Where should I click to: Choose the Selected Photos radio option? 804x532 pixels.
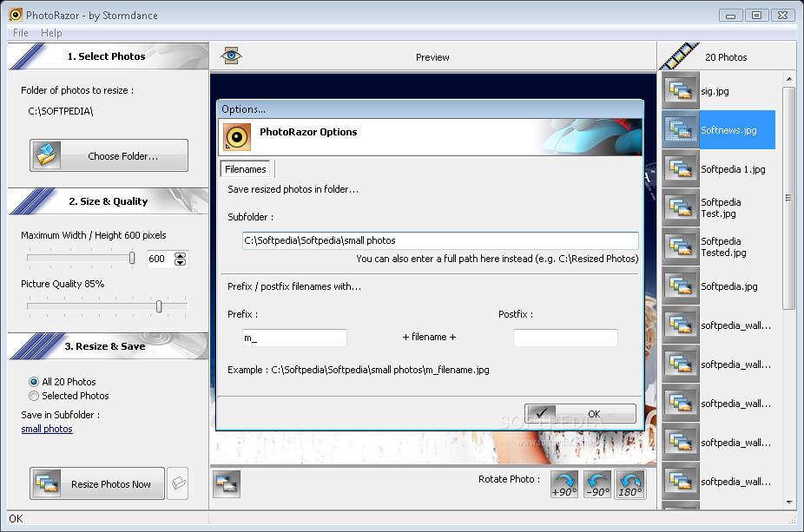click(x=34, y=396)
